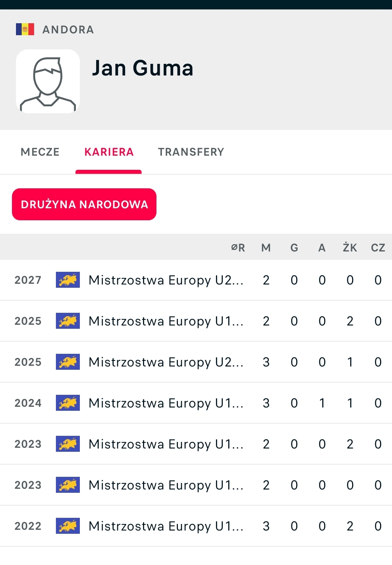The image size is (392, 565).
Task: Click the ŻK yellow cards column header
Action: point(350,248)
